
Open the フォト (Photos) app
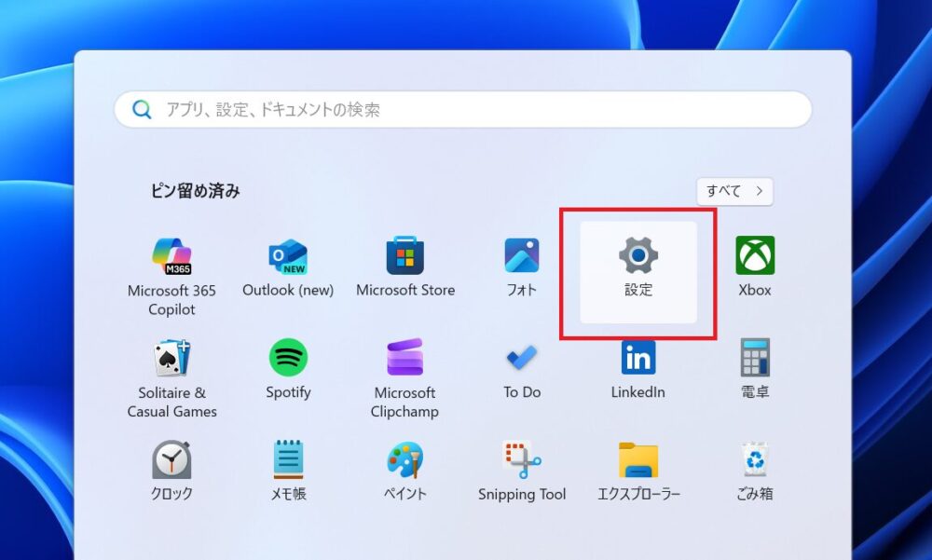tap(522, 257)
